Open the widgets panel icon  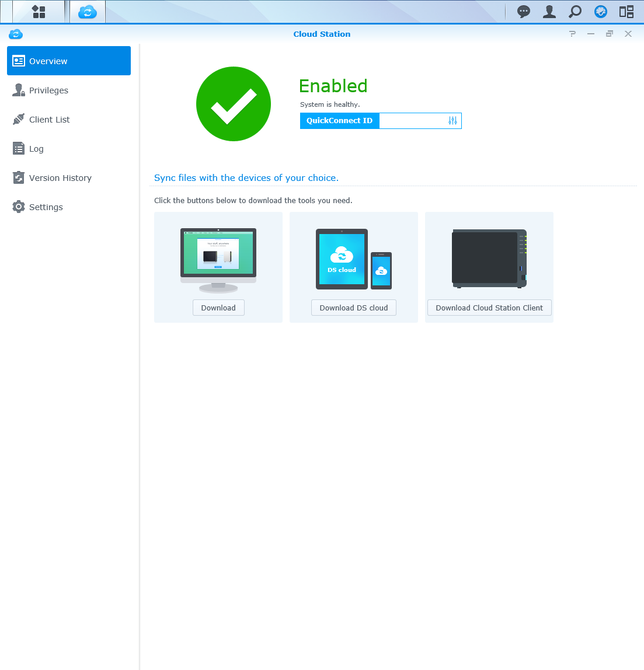626,12
